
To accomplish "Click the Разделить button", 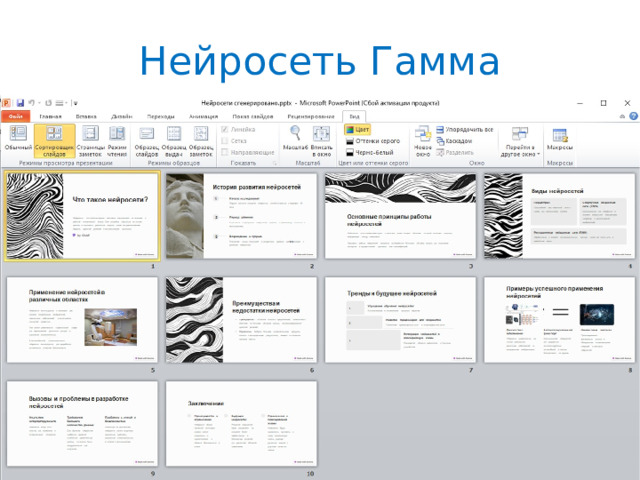I will click(x=455, y=152).
